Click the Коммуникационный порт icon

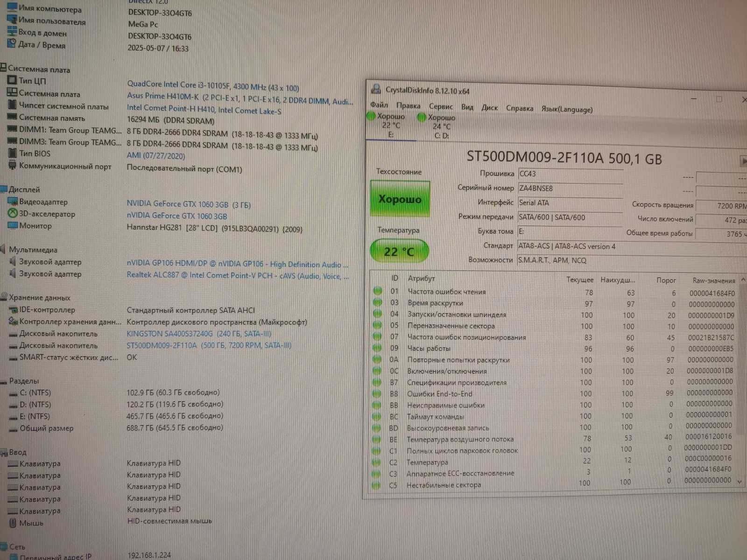[13, 165]
